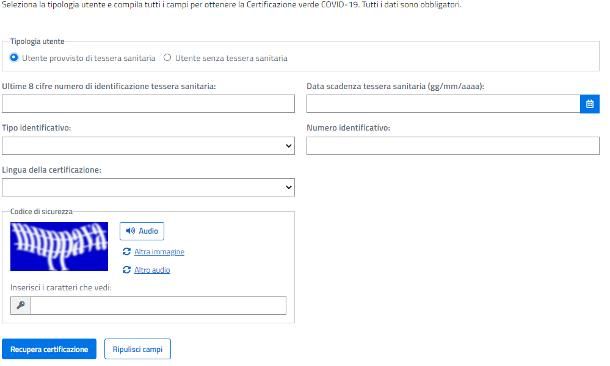
Task: Focus the tessera sanitaria last 8 digits field
Action: 148,104
